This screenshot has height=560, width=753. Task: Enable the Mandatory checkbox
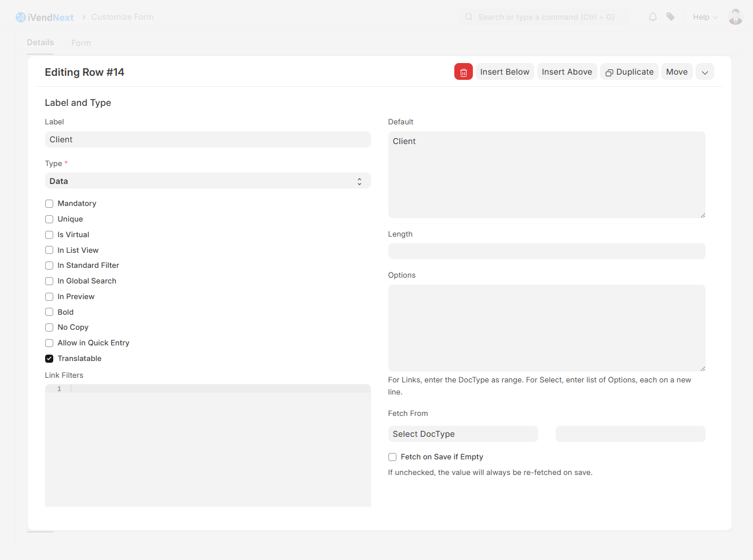pos(49,203)
